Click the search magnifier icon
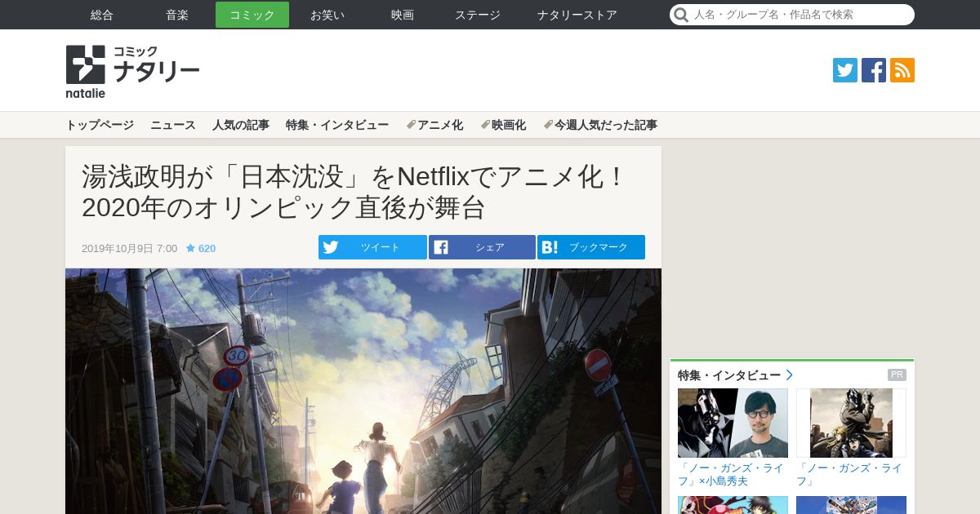Viewport: 980px width, 514px height. [x=680, y=15]
